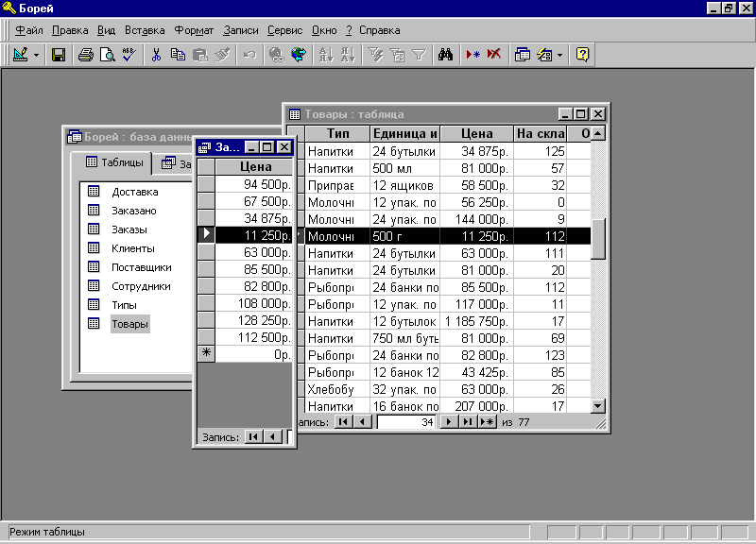This screenshot has height=544, width=756.
Task: Click the record number field showing 34
Action: [405, 421]
